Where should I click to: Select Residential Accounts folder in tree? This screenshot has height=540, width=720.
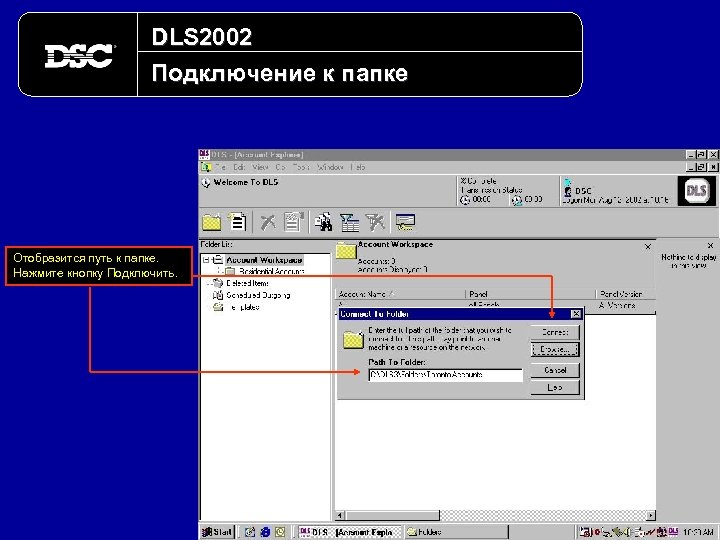pyautogui.click(x=271, y=271)
